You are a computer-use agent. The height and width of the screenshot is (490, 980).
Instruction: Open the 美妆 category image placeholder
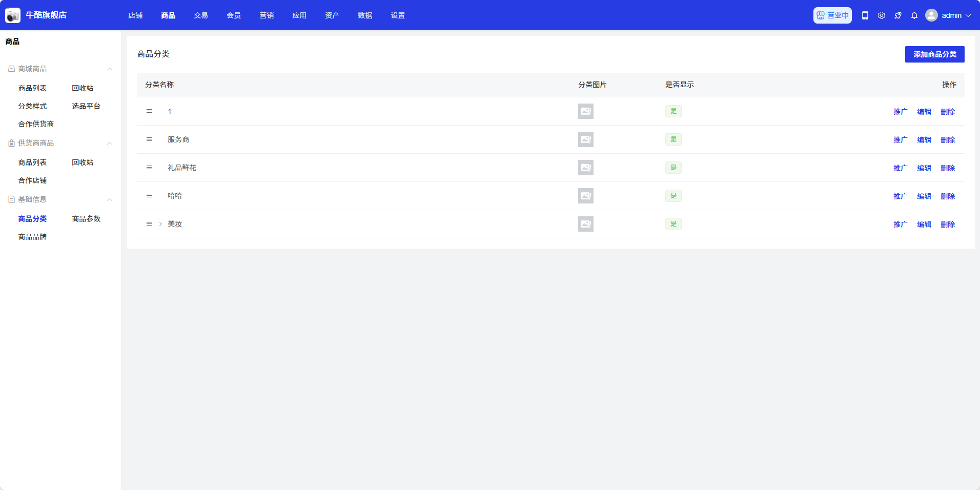click(586, 224)
